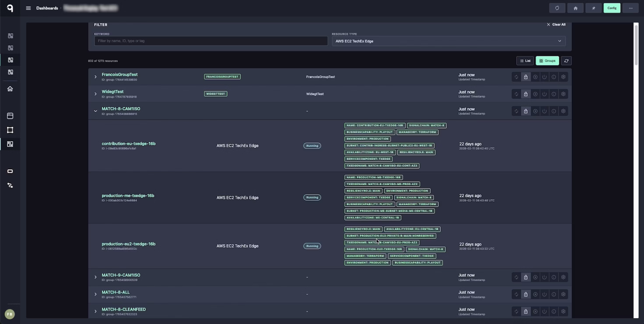Image resolution: width=644 pixels, height=324 pixels.
Task: Click the Config button
Action: 612,8
